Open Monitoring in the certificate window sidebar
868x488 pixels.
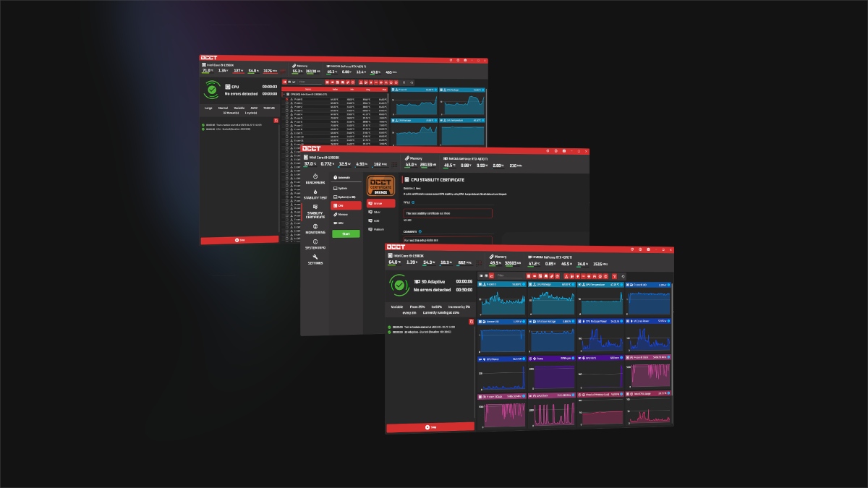pyautogui.click(x=315, y=229)
